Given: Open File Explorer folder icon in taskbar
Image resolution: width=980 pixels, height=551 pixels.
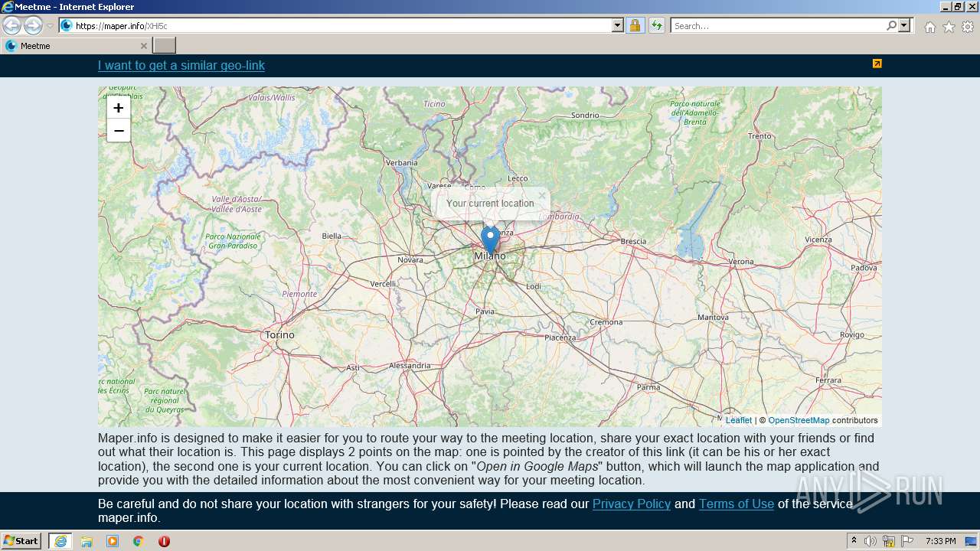Looking at the screenshot, I should 87,541.
